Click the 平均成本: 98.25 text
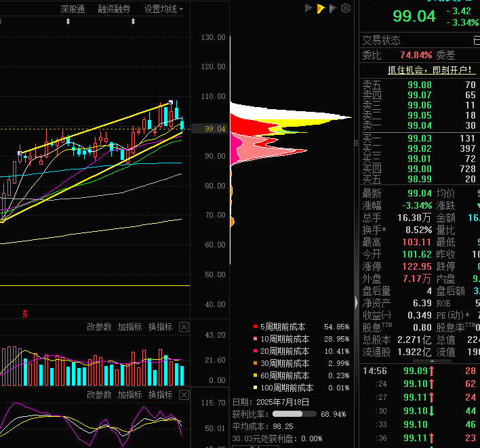The image size is (480, 448). 262,426
